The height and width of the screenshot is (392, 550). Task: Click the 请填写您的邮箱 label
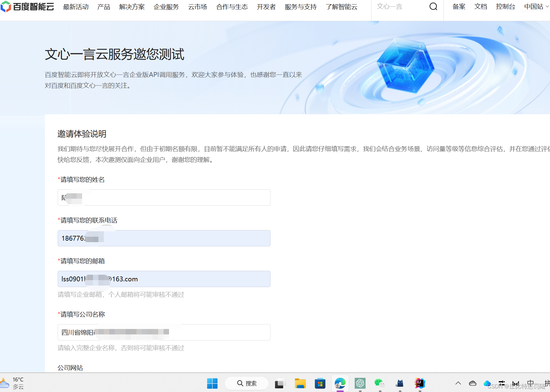pos(81,261)
